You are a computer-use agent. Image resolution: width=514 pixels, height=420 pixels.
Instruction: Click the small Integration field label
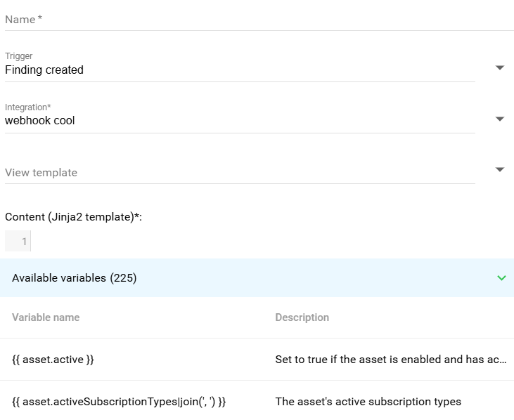tap(27, 107)
